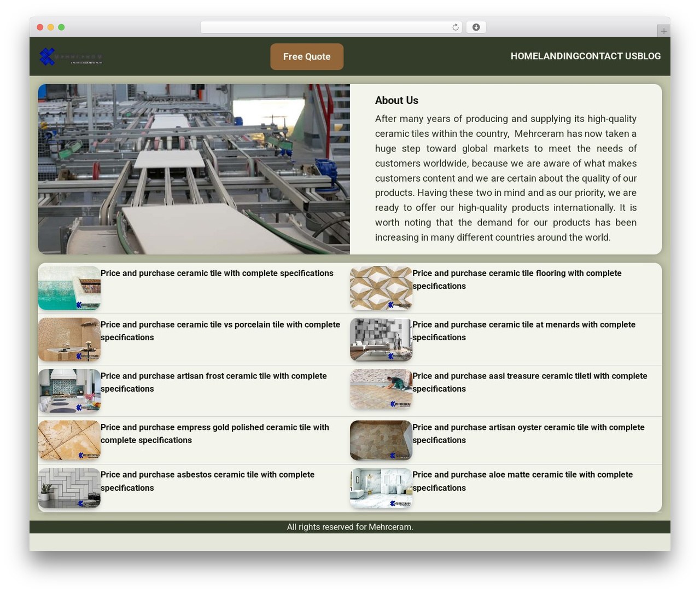Reload the page using the refresh icon
This screenshot has width=700, height=593.
tap(455, 27)
